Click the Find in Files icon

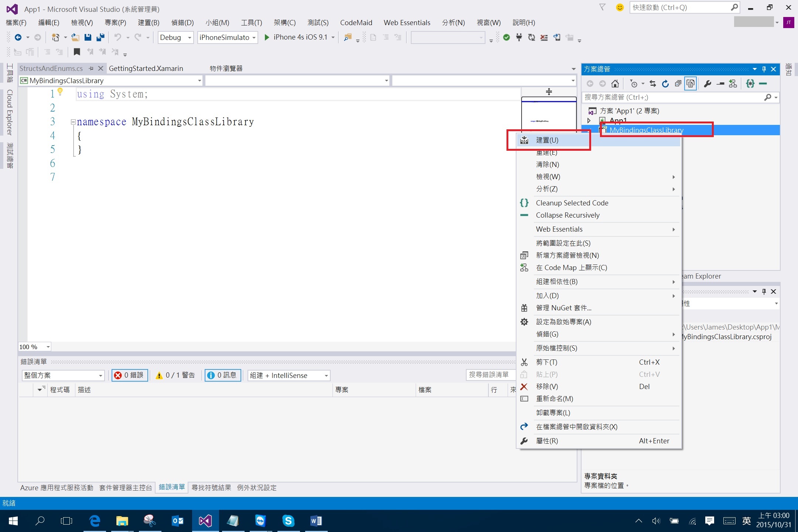point(347,37)
